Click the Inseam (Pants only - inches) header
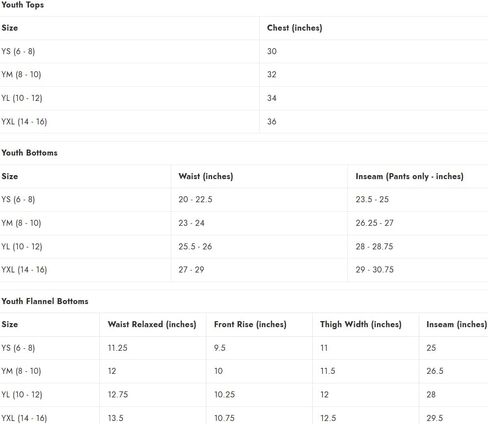This screenshot has height=424, width=488. [409, 176]
